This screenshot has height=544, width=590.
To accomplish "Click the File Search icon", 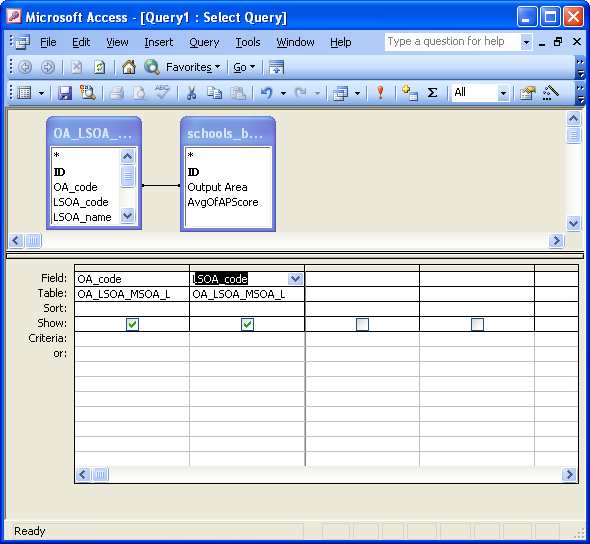I will click(x=88, y=93).
